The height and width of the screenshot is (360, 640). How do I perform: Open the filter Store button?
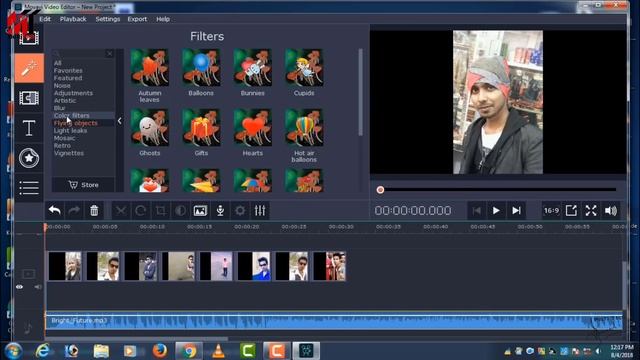(x=84, y=185)
